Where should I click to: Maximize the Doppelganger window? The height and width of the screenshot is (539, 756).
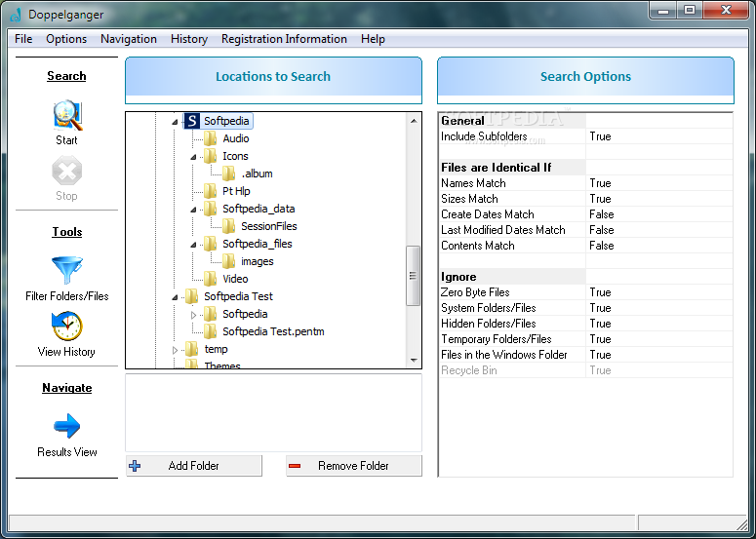(690, 10)
